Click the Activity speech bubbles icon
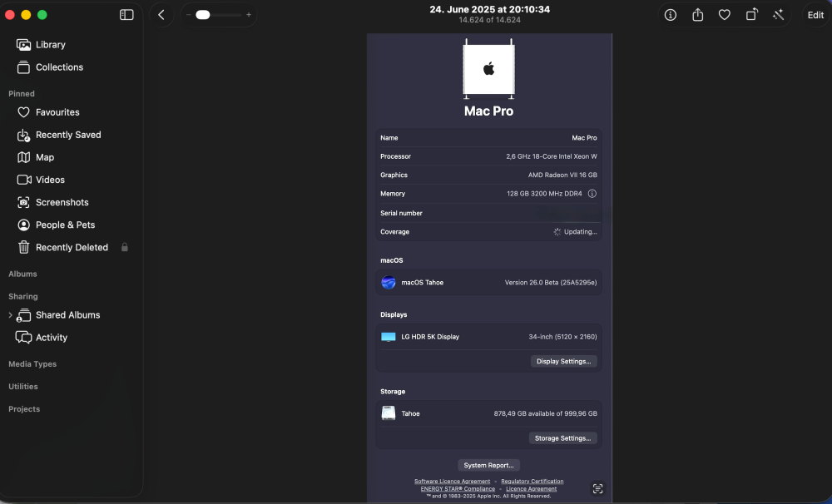This screenshot has width=832, height=504. pyautogui.click(x=23, y=338)
